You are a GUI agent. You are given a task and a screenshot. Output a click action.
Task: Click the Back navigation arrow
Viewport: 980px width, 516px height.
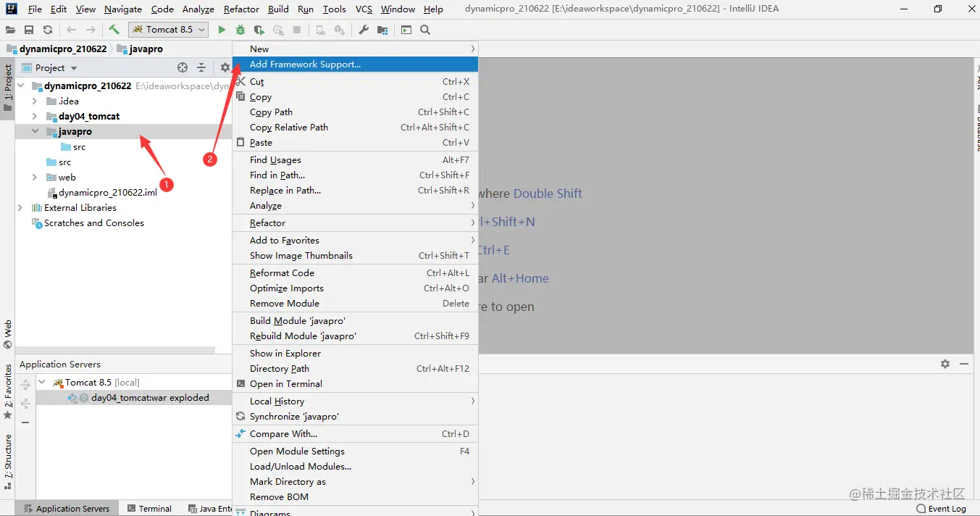click(x=71, y=30)
